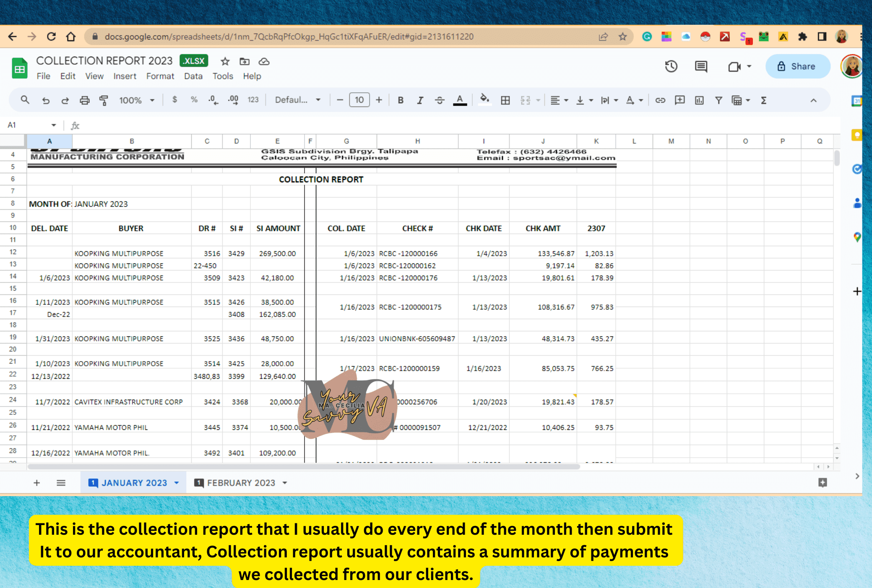Open version history clock icon
Screen dimensions: 872x588
pyautogui.click(x=671, y=66)
